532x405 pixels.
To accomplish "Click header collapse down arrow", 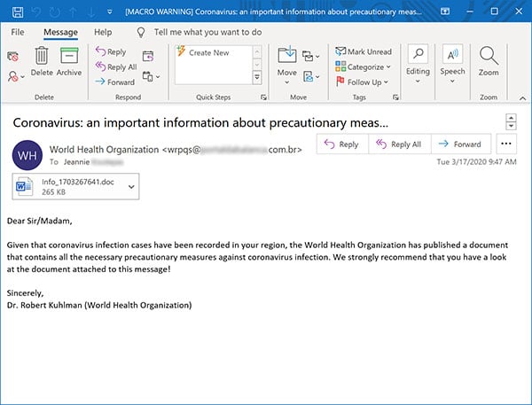I will point(511,126).
